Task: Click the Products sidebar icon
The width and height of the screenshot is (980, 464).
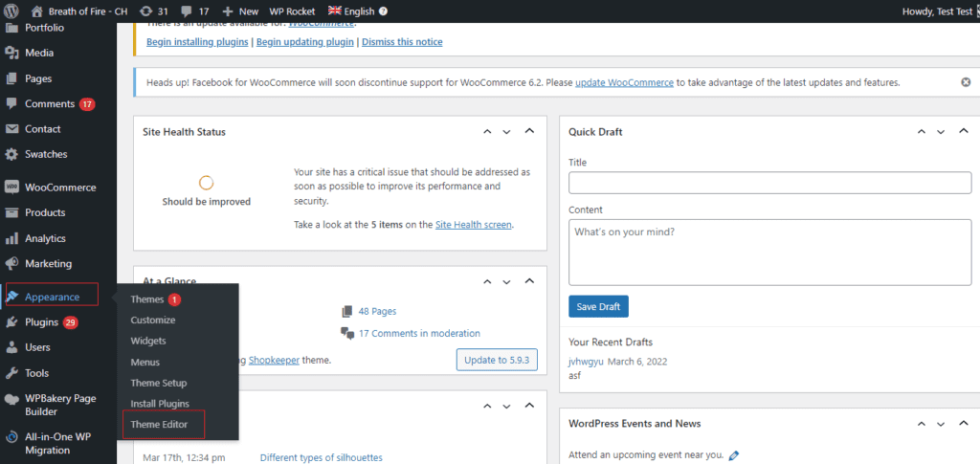Action: tap(11, 213)
